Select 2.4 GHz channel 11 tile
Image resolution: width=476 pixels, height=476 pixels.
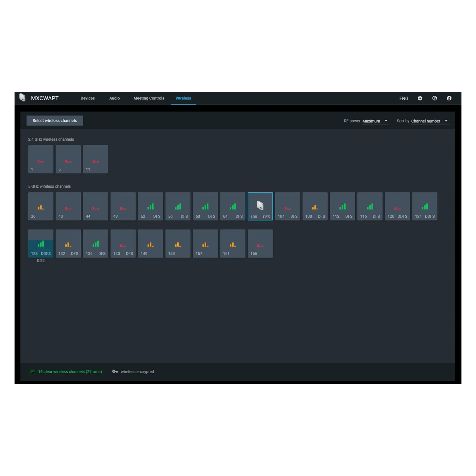(x=96, y=159)
